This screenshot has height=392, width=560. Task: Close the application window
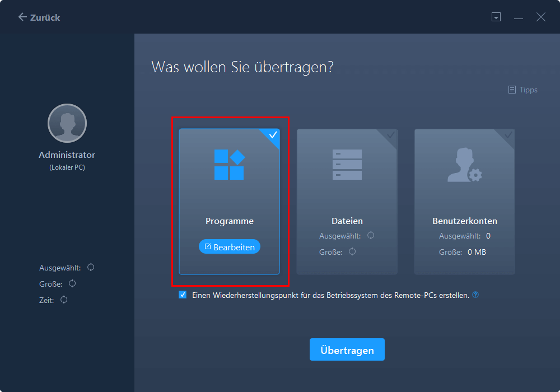(x=541, y=17)
